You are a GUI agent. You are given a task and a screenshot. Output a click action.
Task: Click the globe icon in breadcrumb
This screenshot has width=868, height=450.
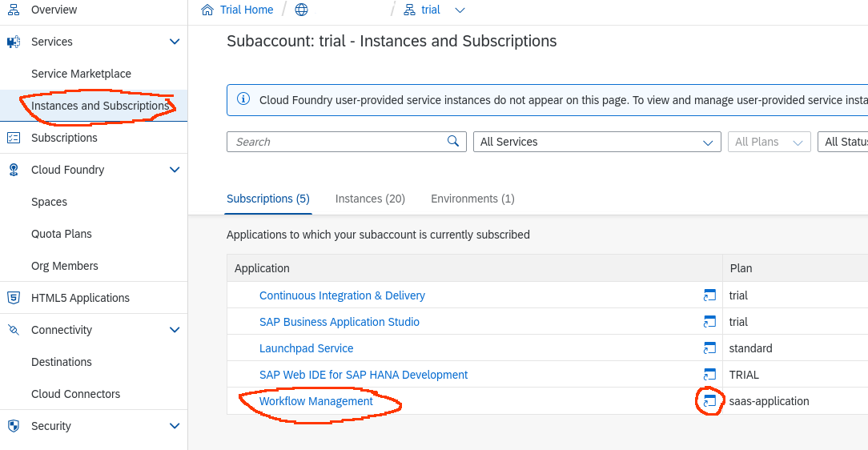coord(301,10)
